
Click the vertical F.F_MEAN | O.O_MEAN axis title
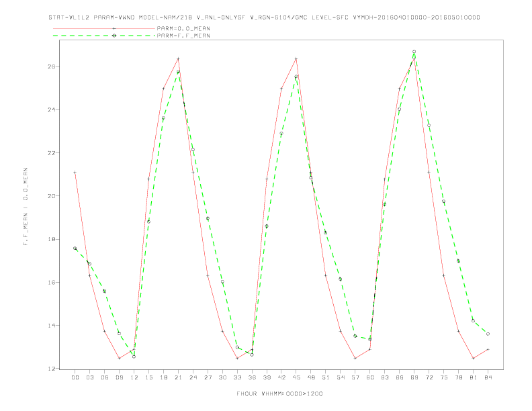tap(26, 207)
